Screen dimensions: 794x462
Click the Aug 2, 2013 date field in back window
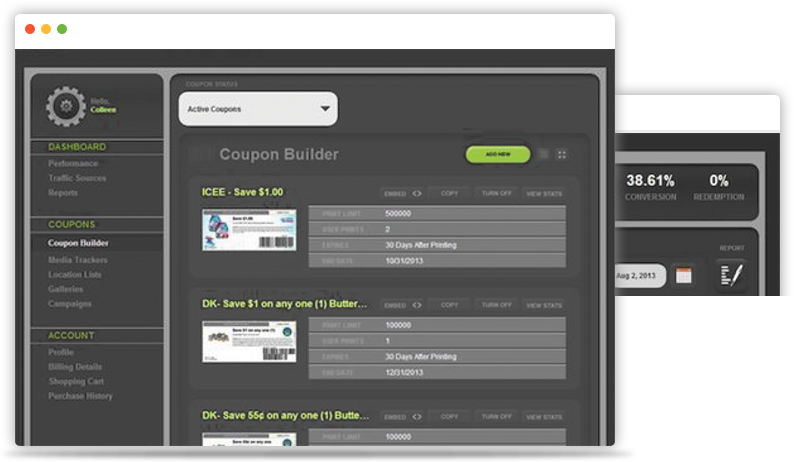641,276
